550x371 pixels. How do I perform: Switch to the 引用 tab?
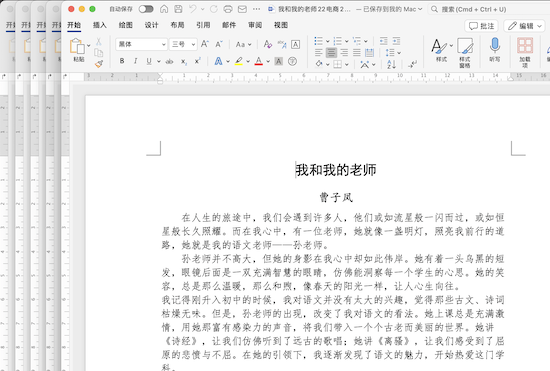203,25
